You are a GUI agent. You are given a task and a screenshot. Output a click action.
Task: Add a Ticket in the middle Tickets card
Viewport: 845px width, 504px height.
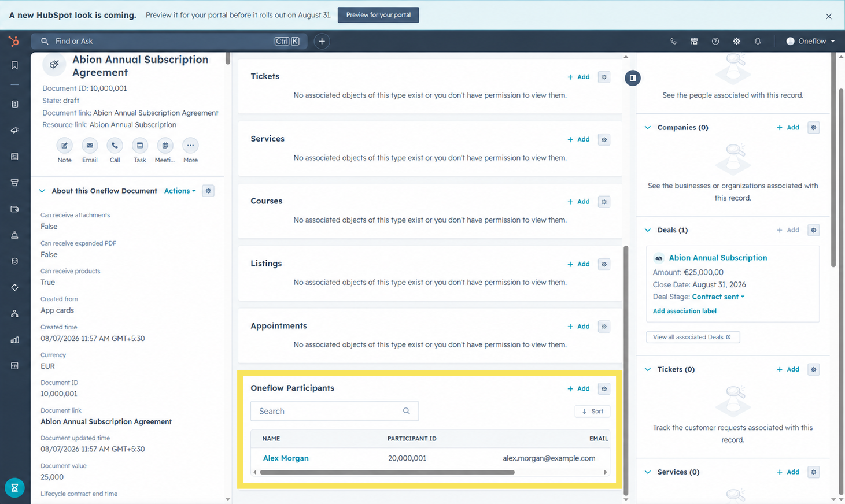point(578,77)
